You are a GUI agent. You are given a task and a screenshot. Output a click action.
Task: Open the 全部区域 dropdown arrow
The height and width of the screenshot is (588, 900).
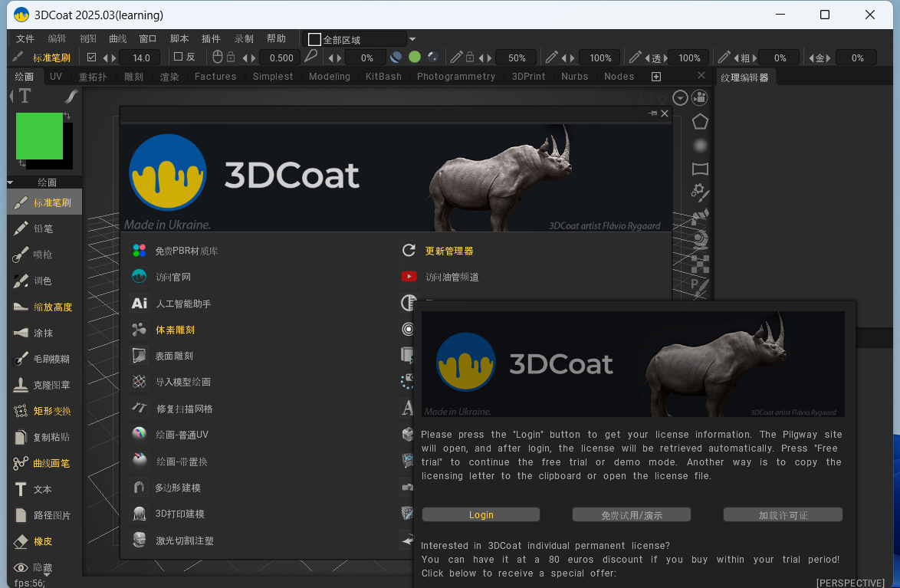(412, 40)
